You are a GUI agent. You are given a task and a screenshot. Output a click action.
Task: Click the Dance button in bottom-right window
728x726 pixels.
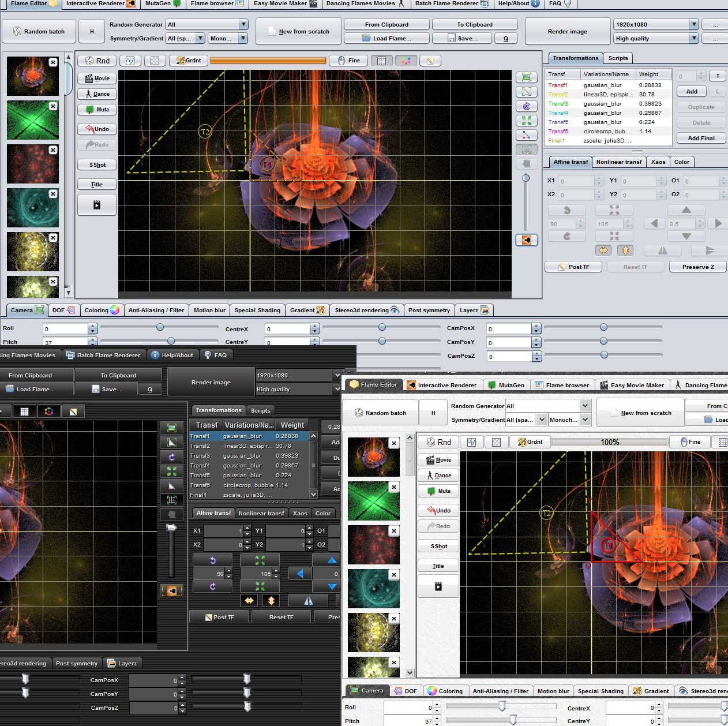[438, 476]
